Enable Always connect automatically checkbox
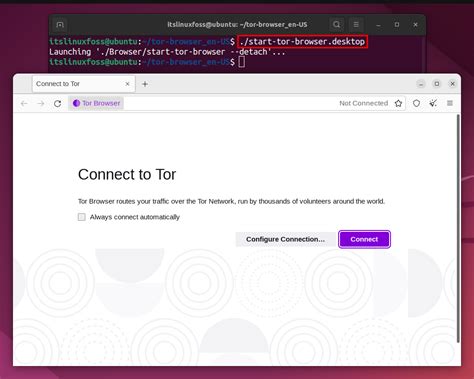 81,217
